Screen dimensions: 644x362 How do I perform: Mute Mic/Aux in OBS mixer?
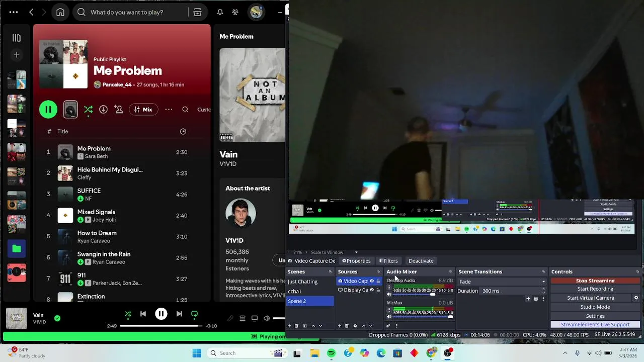tap(389, 317)
